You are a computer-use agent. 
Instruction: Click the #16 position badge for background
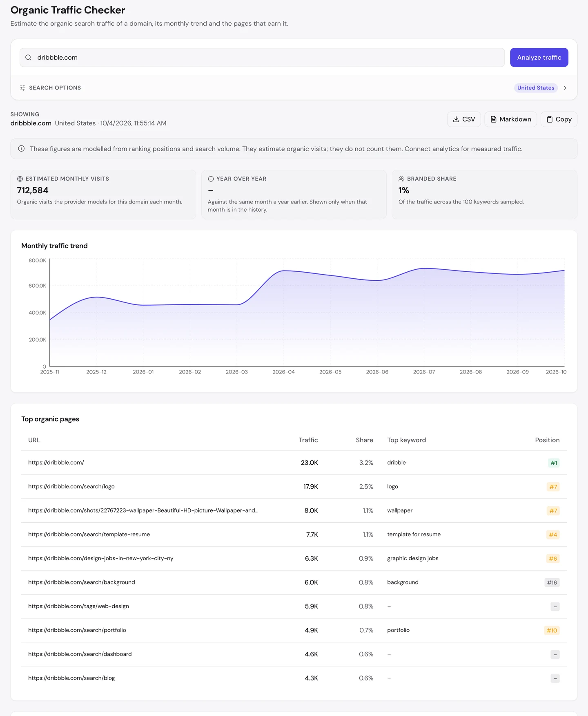pos(552,583)
